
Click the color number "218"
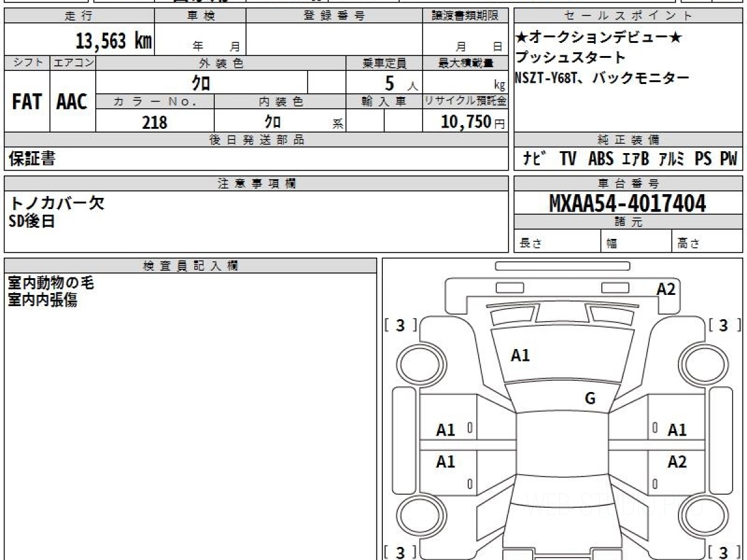coord(154,122)
